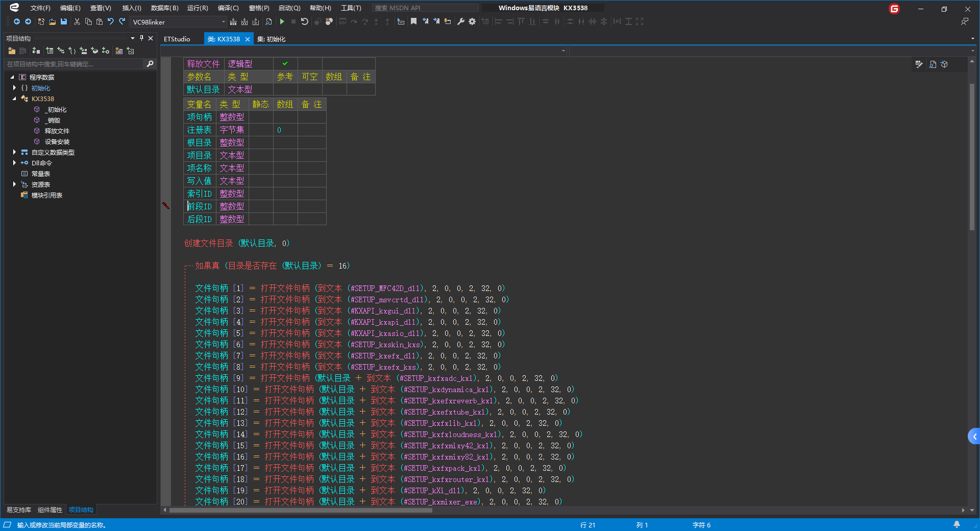Open the wrench tools icon
Image resolution: width=980 pixels, height=531 pixels.
pos(461,21)
